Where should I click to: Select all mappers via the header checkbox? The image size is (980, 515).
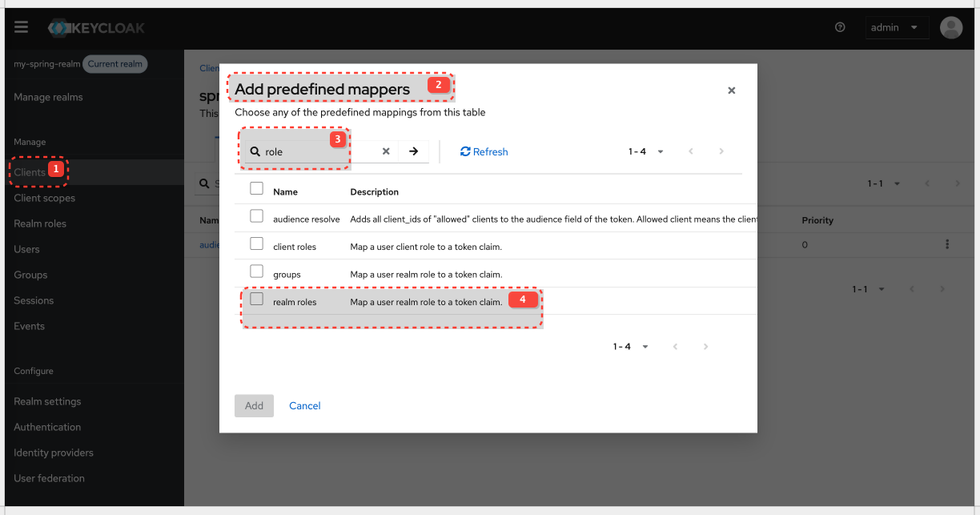pyautogui.click(x=256, y=187)
